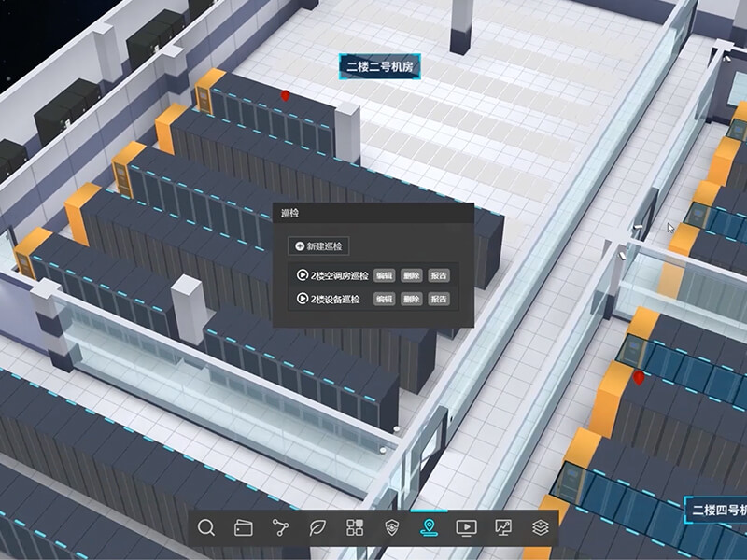Open the topology nodes icon
Image resolution: width=747 pixels, height=560 pixels.
click(x=280, y=527)
